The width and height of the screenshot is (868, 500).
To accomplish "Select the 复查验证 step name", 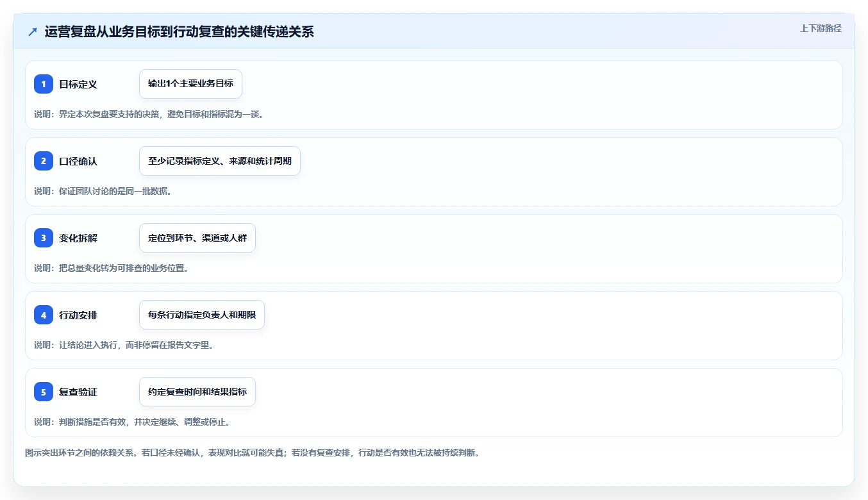I will (78, 392).
